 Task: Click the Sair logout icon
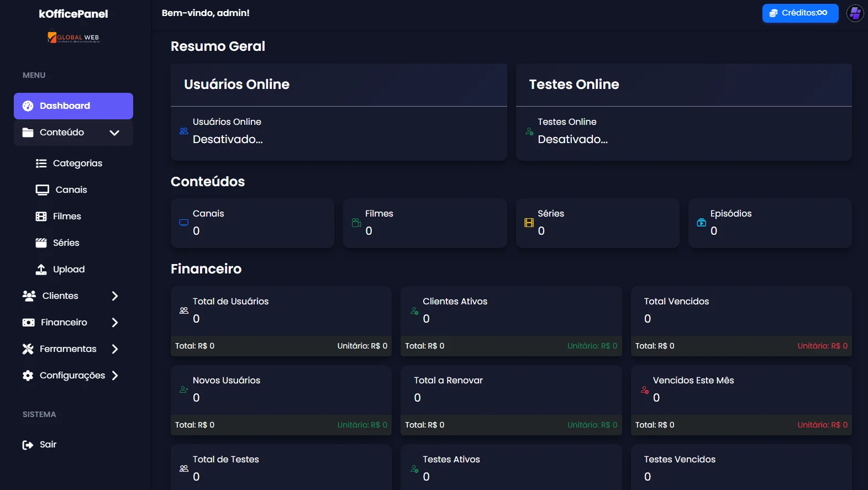tap(28, 445)
